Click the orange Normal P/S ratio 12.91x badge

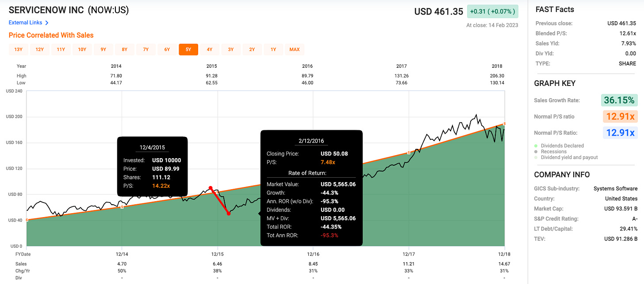click(619, 117)
